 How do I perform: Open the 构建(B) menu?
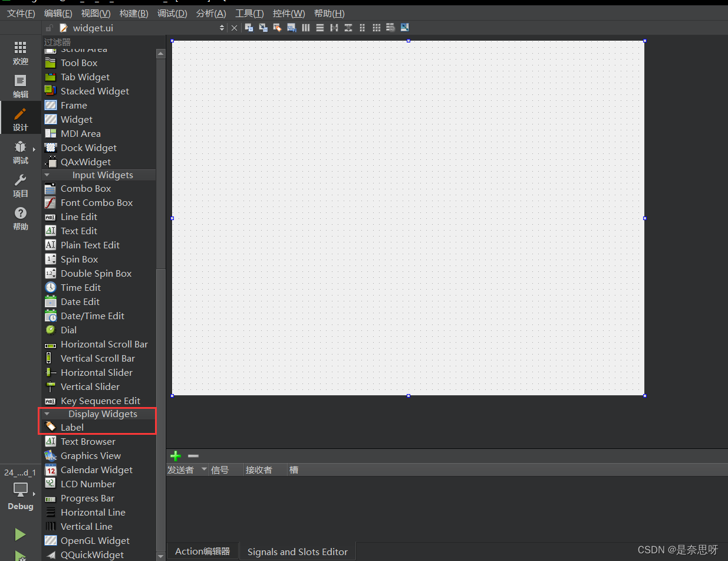pyautogui.click(x=134, y=13)
